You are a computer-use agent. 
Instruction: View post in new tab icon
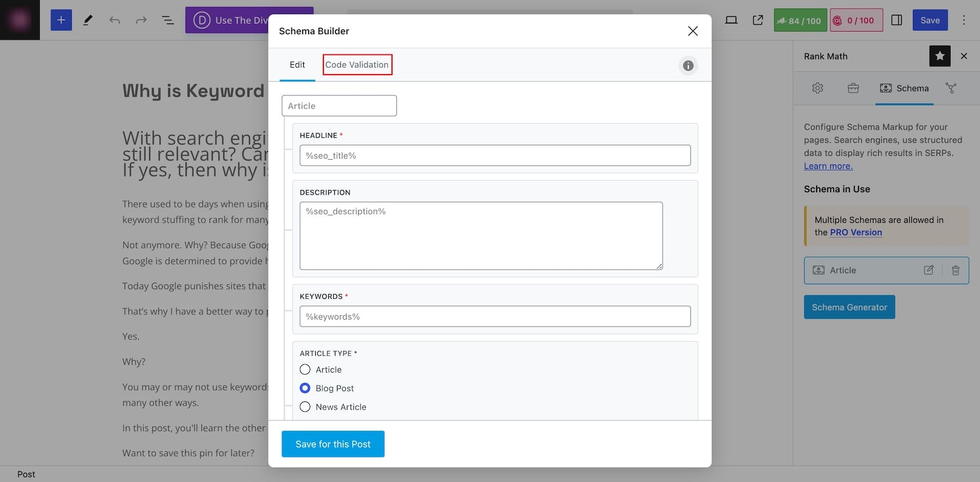[758, 20]
